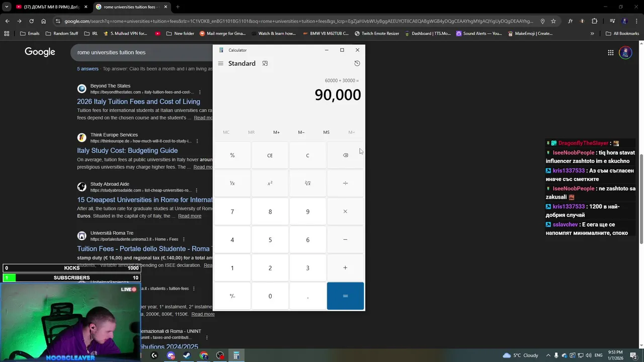
Task: Click the reciprocal 1/x key
Action: click(232, 184)
